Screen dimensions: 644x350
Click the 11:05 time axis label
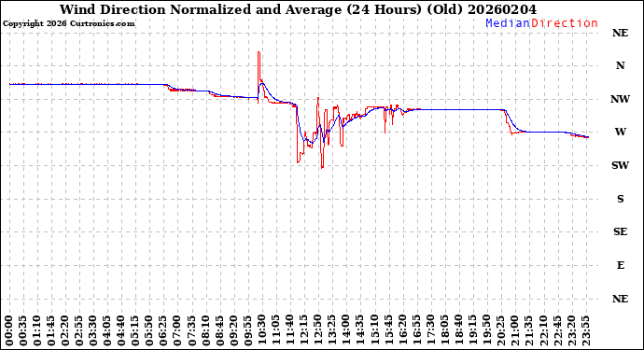coord(276,330)
